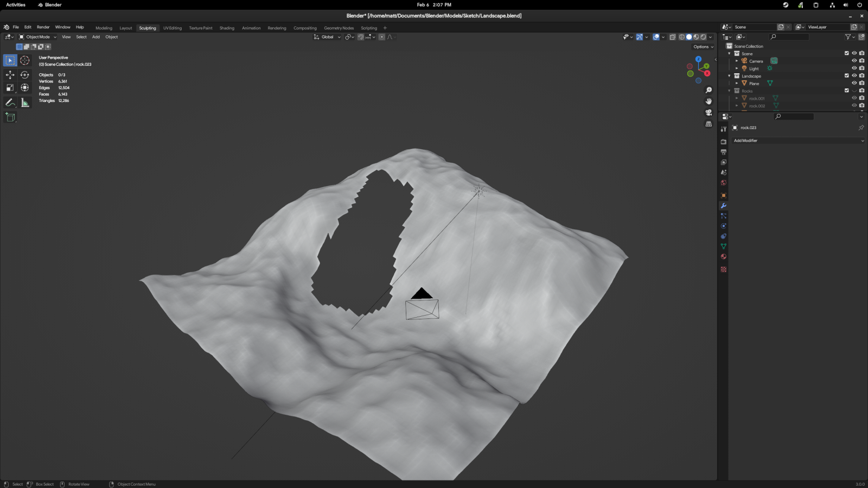Hide the Plane object in viewport

coord(854,83)
